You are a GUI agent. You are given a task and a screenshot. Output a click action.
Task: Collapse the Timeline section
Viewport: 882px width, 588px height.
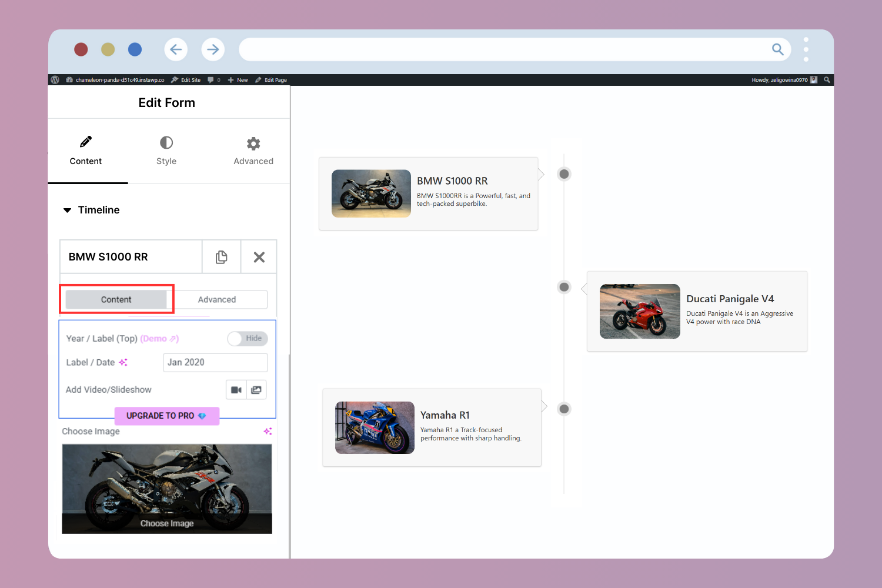91,210
